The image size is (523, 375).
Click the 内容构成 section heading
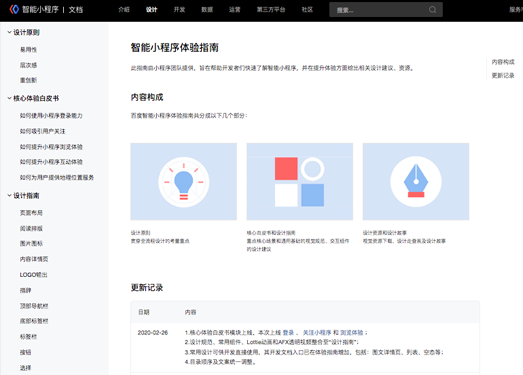pyautogui.click(x=147, y=97)
